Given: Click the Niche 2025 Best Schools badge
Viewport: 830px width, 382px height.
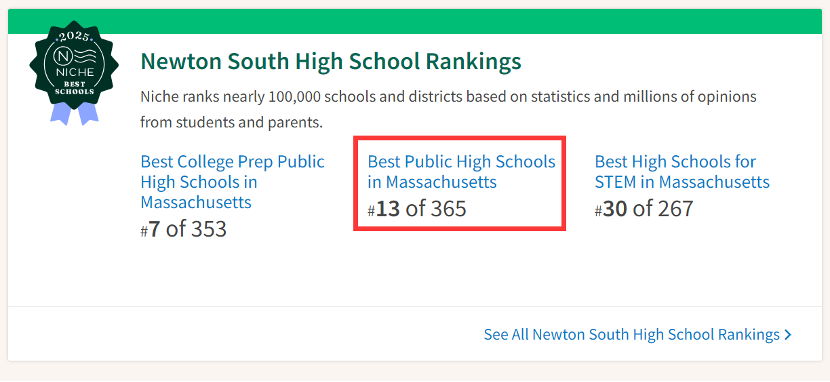Looking at the screenshot, I should point(74,73).
